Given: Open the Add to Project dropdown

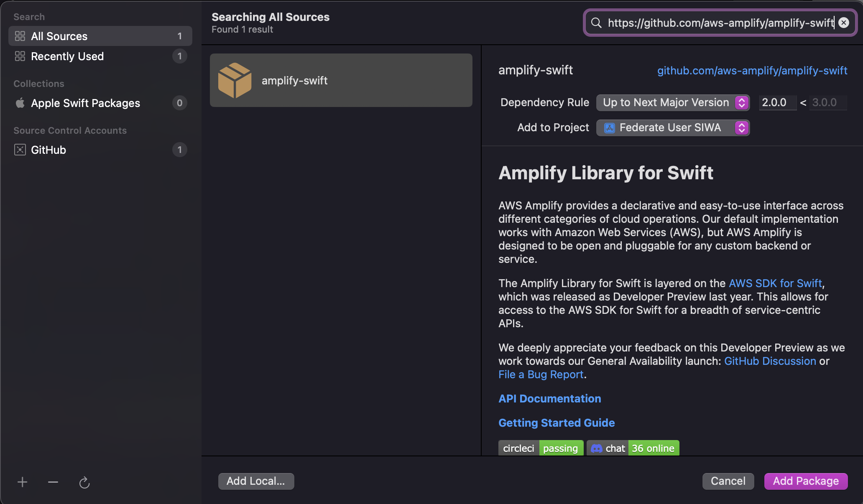Looking at the screenshot, I should click(673, 128).
